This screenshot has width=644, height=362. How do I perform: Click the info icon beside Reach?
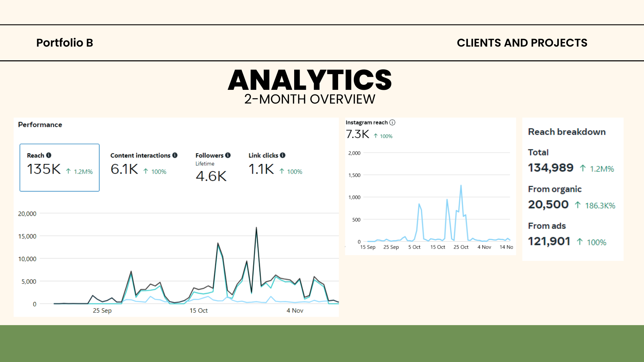pos(49,155)
